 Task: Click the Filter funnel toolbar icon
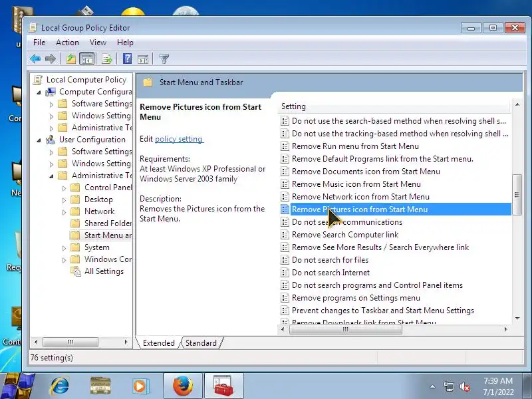(164, 59)
